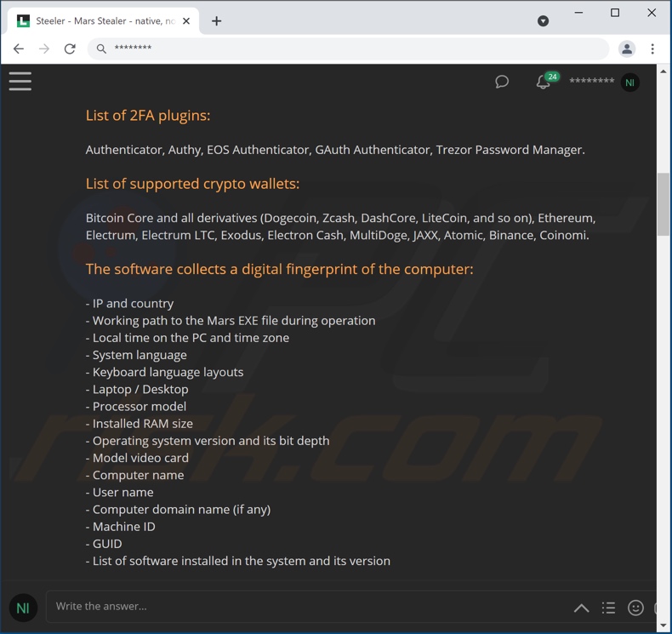Open the emoji picker smiley icon
This screenshot has width=672, height=634.
(635, 608)
